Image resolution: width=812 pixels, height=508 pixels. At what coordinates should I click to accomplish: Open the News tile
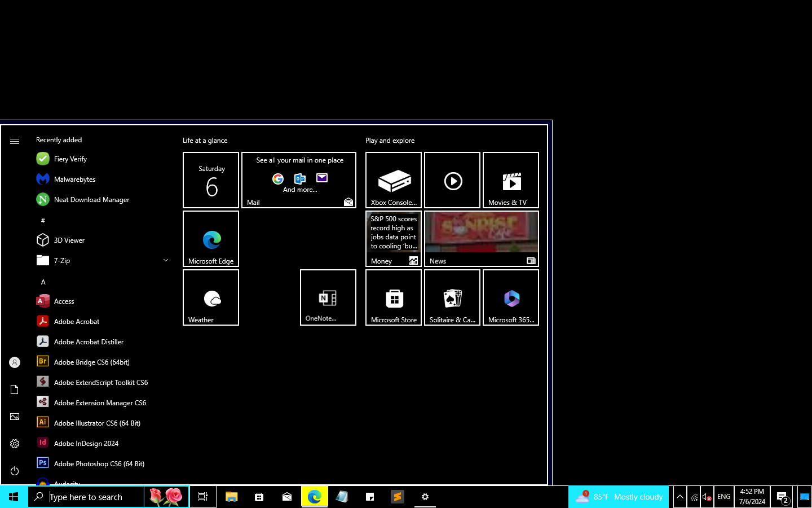click(482, 239)
